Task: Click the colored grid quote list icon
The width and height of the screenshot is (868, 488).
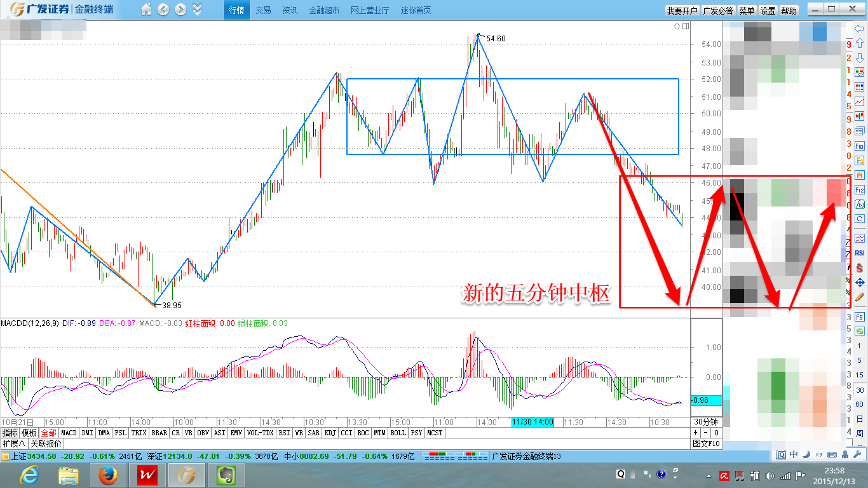Action: tap(859, 86)
